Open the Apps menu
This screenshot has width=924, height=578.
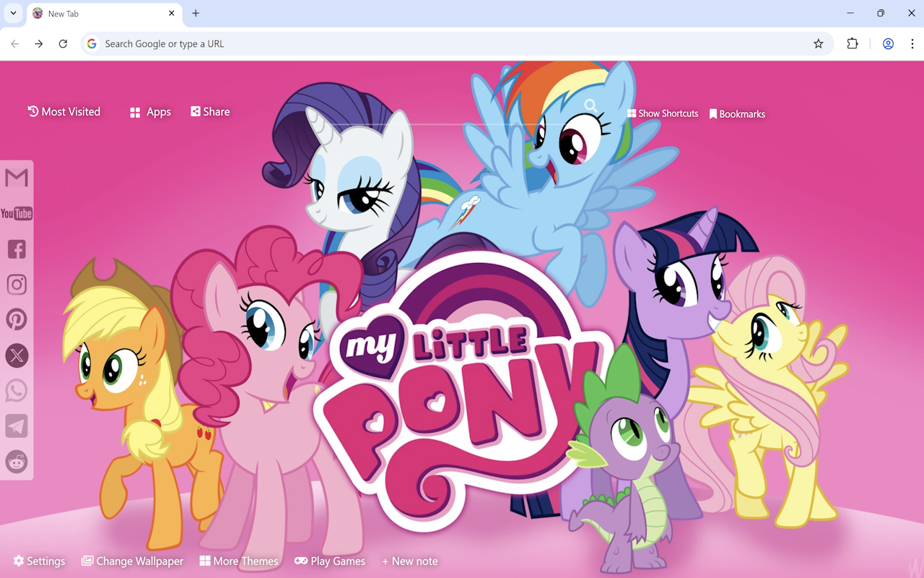tap(150, 112)
